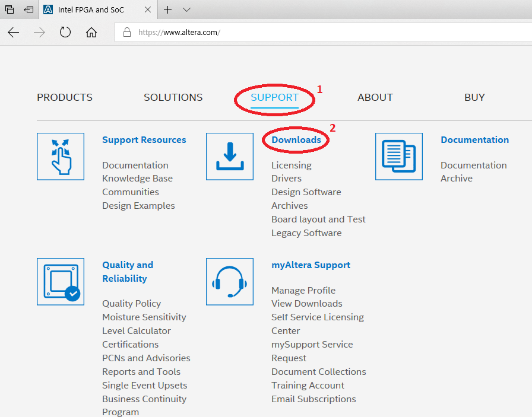Open the Downloads heading link
Screen dimensions: 532x417
click(x=296, y=139)
